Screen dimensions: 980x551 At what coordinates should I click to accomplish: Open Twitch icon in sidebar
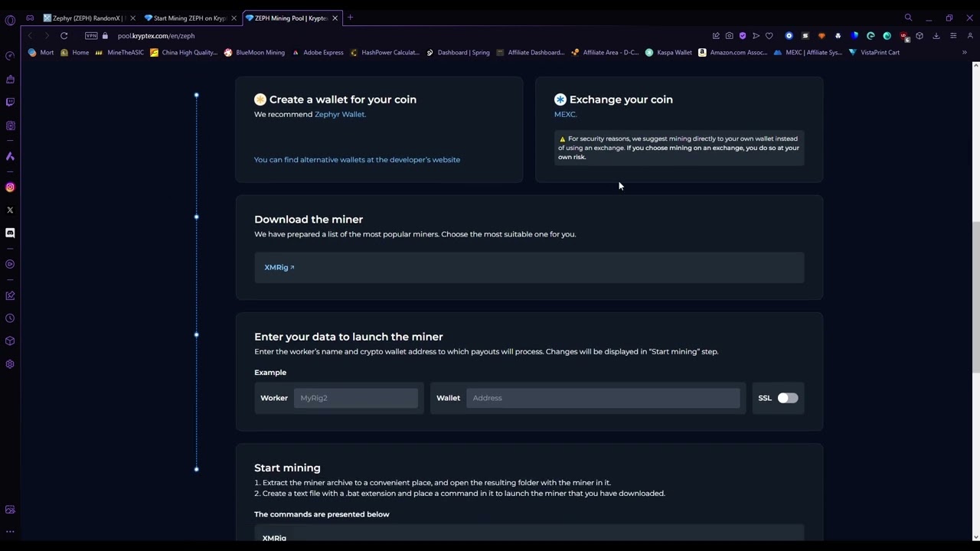coord(10,102)
